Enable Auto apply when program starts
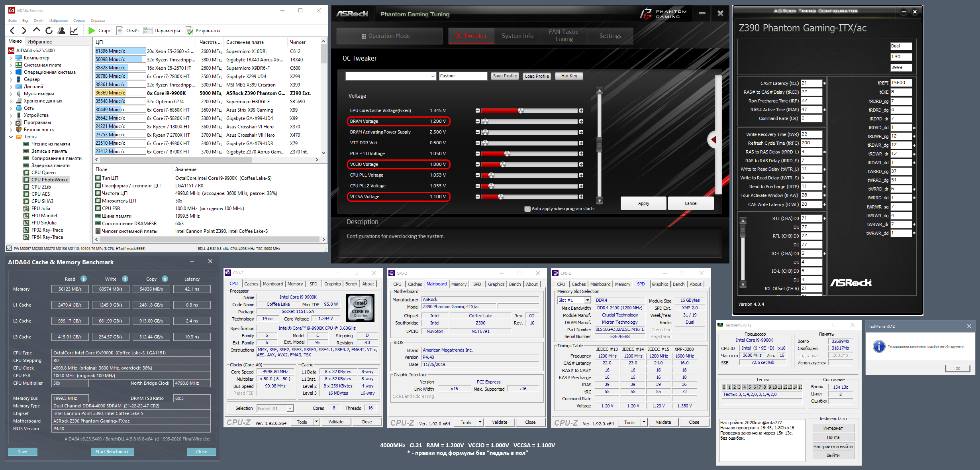 pyautogui.click(x=527, y=209)
